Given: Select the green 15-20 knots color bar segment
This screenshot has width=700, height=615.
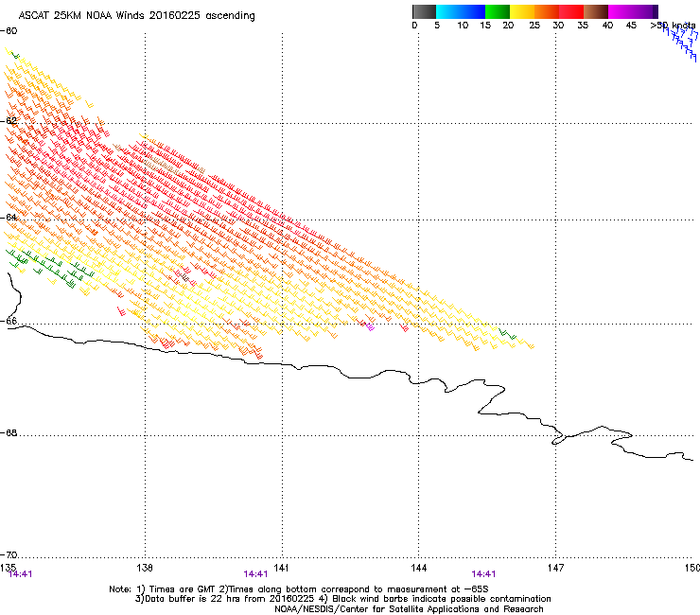Looking at the screenshot, I should tap(498, 11).
